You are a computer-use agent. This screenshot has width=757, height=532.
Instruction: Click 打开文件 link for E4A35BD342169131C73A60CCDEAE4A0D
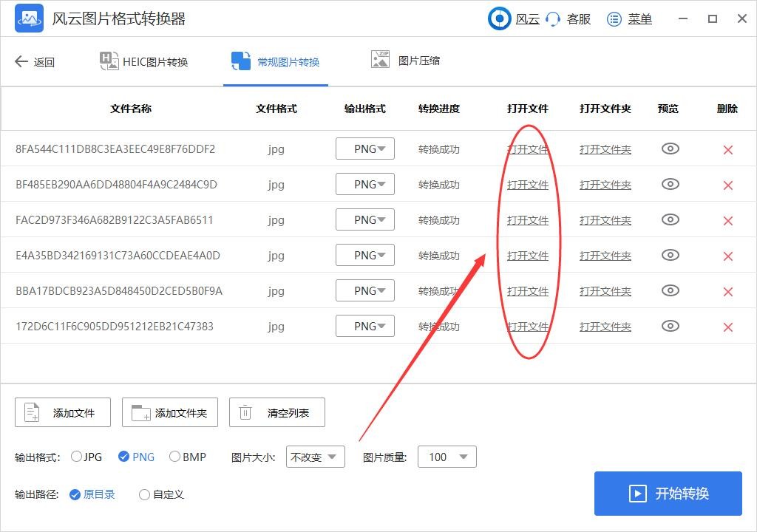(x=528, y=256)
